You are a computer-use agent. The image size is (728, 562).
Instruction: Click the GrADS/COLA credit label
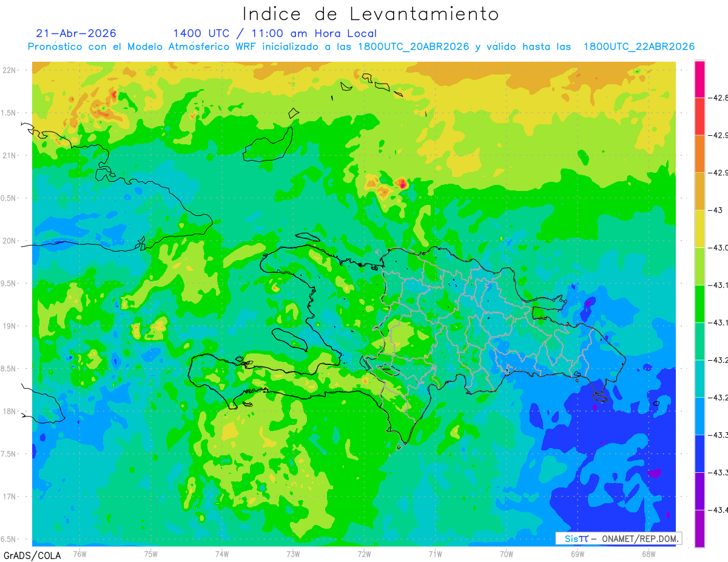click(x=28, y=555)
